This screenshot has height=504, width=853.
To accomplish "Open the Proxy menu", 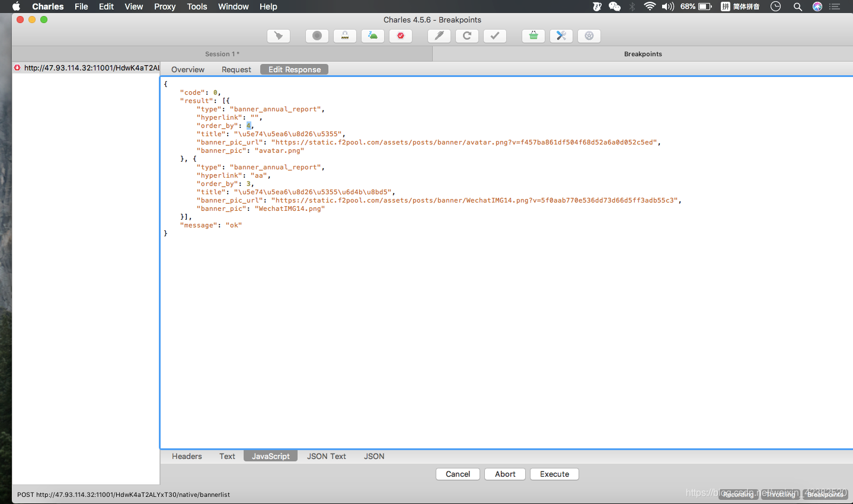I will point(165,7).
